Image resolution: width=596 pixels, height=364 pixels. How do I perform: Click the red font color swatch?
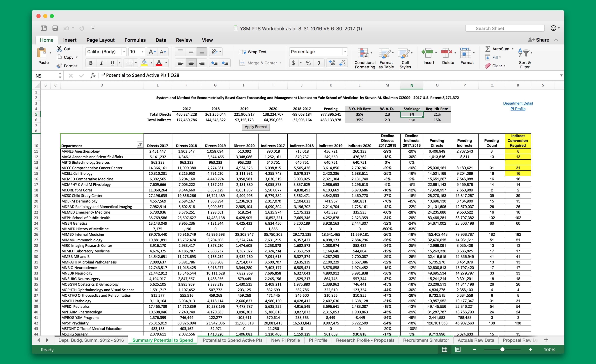(x=159, y=63)
